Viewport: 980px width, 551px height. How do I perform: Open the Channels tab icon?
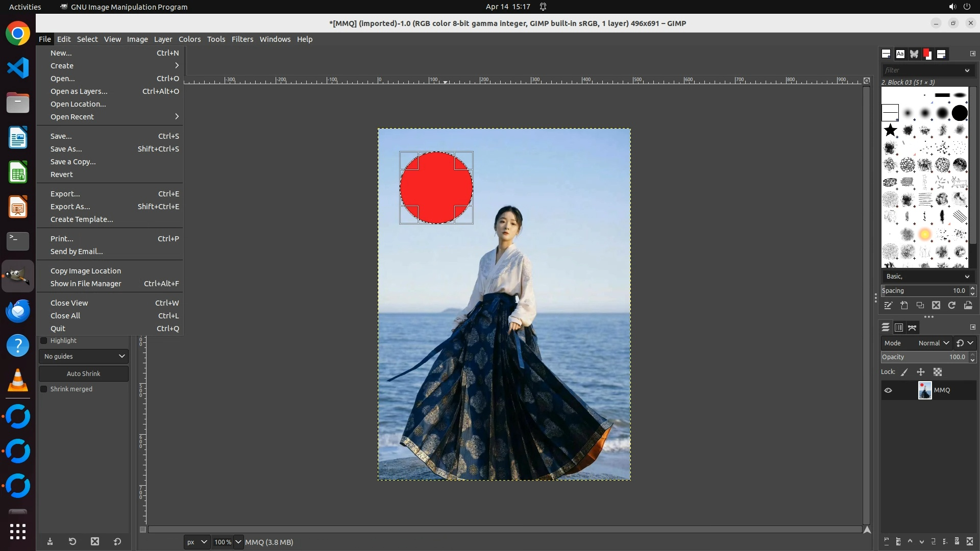pyautogui.click(x=899, y=328)
